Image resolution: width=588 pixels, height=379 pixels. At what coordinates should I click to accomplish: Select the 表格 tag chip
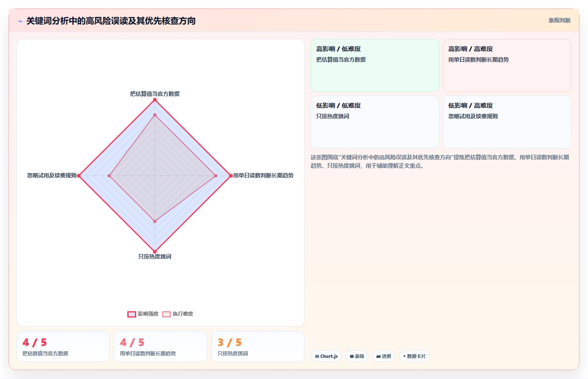357,356
